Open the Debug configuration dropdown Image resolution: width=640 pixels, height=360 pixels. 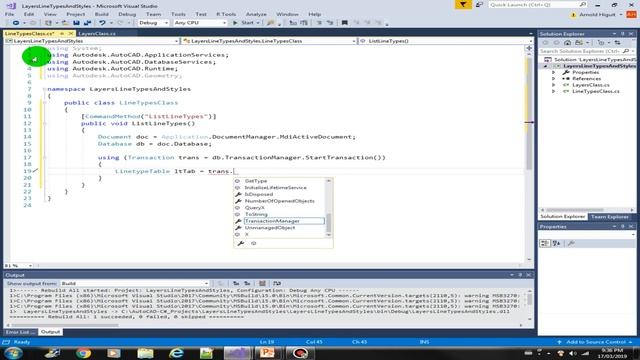click(x=153, y=23)
